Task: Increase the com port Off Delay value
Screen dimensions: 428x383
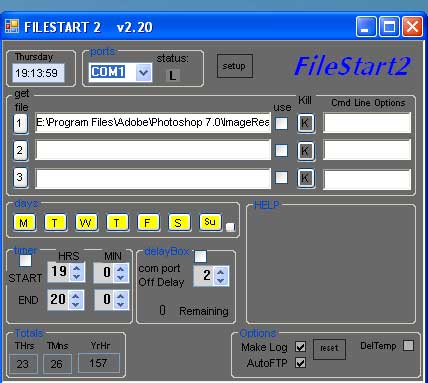Action: [x=221, y=272]
